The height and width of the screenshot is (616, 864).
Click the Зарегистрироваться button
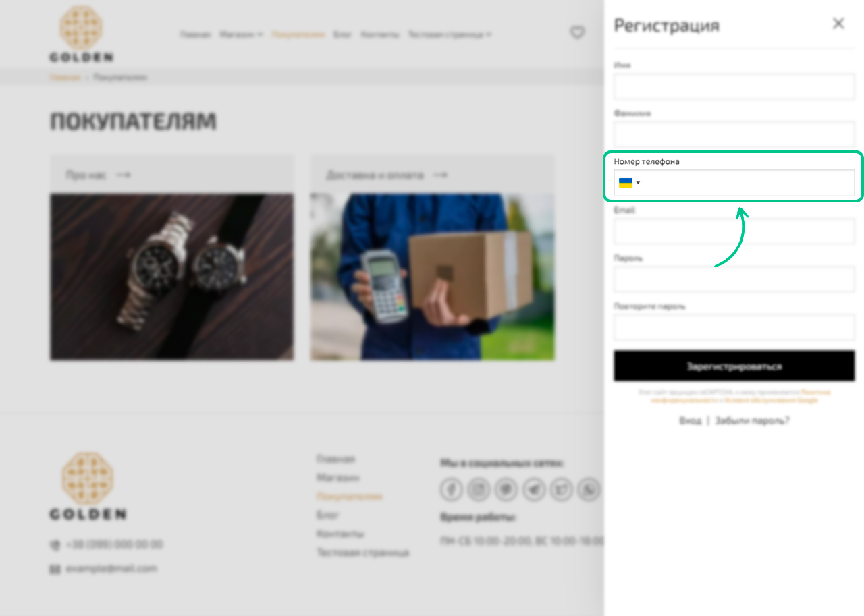pyautogui.click(x=734, y=366)
